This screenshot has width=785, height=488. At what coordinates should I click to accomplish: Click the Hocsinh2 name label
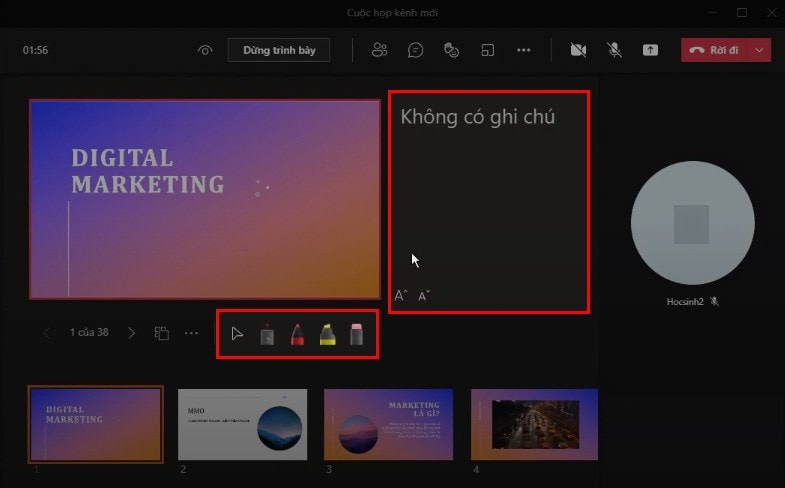685,302
